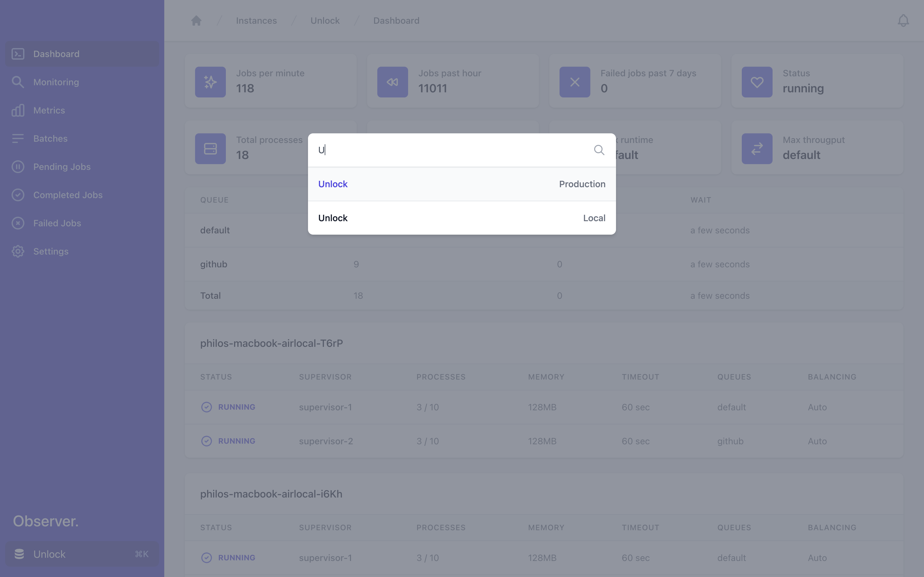Viewport: 924px width, 577px height.
Task: Click the Jobs past hour rewind icon
Action: click(392, 82)
